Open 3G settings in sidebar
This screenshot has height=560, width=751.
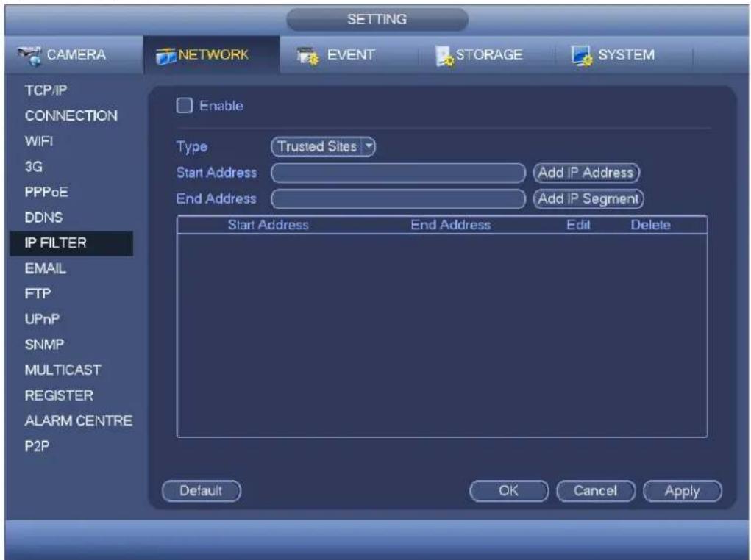34,166
